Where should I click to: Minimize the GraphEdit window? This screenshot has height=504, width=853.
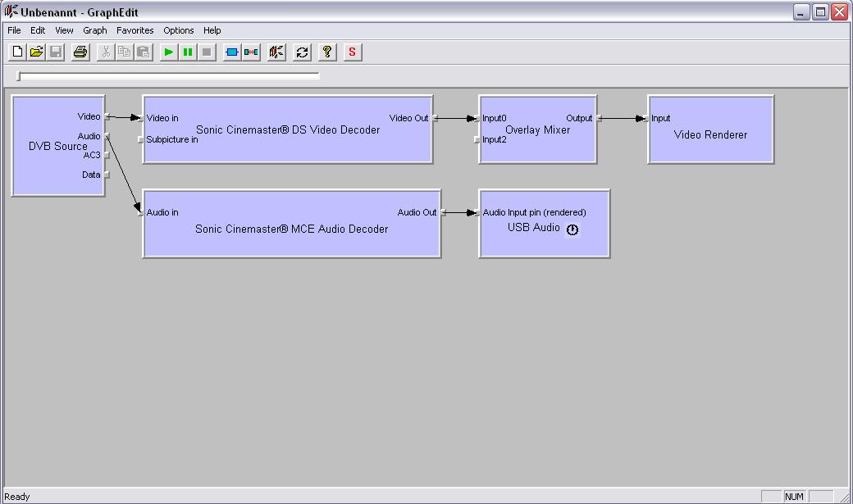click(801, 12)
